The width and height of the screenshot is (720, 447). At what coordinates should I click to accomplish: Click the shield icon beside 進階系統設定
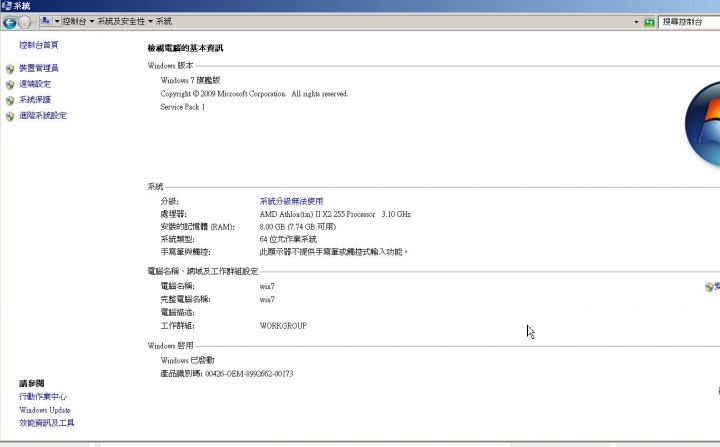coord(10,116)
